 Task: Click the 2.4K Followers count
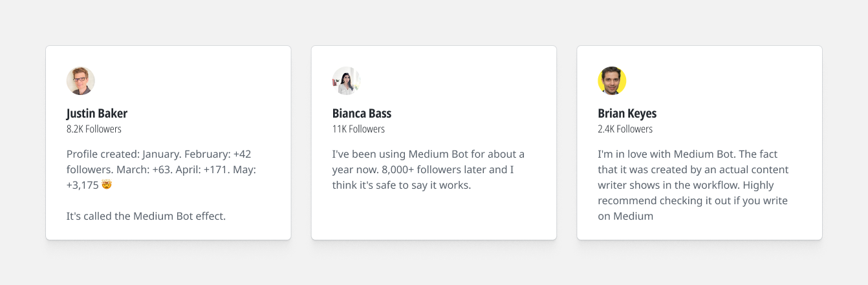(x=625, y=129)
